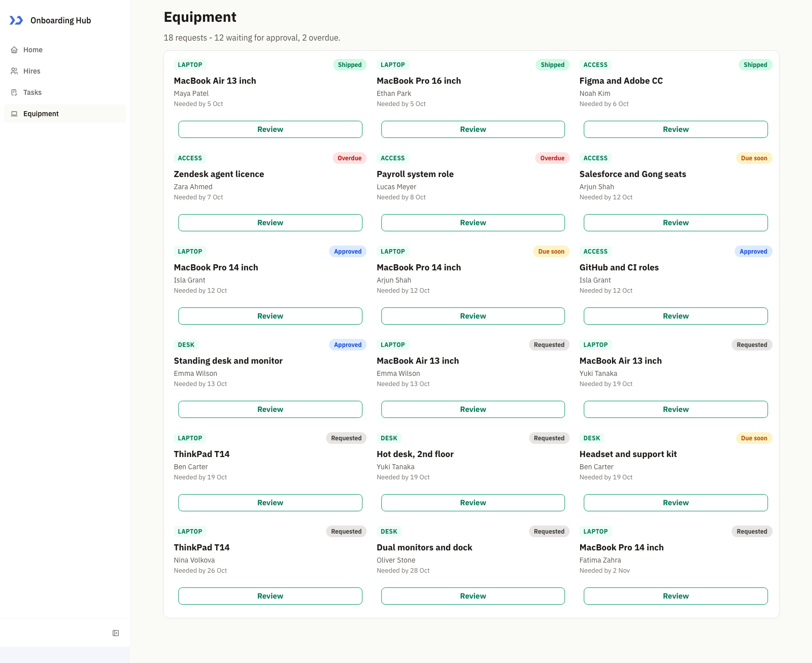Viewport: 812px width, 663px height.
Task: Select the Equipment menu item
Action: coord(65,114)
